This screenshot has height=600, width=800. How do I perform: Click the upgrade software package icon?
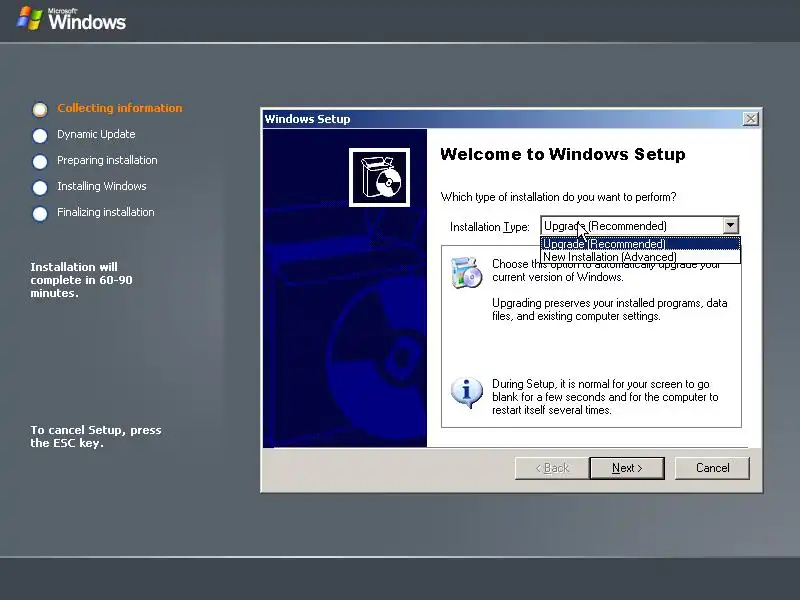click(466, 273)
